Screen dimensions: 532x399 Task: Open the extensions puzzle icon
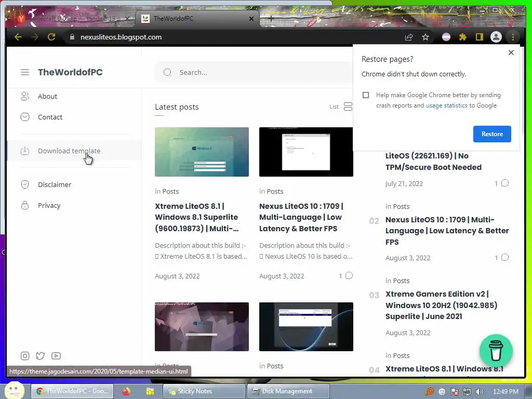tap(463, 37)
